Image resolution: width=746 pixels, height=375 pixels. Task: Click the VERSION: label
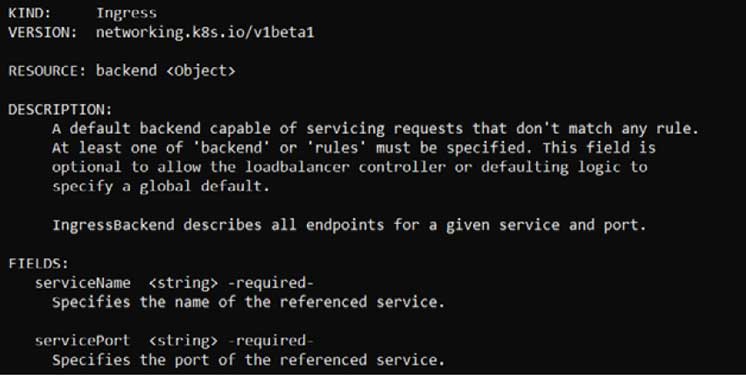(x=42, y=32)
